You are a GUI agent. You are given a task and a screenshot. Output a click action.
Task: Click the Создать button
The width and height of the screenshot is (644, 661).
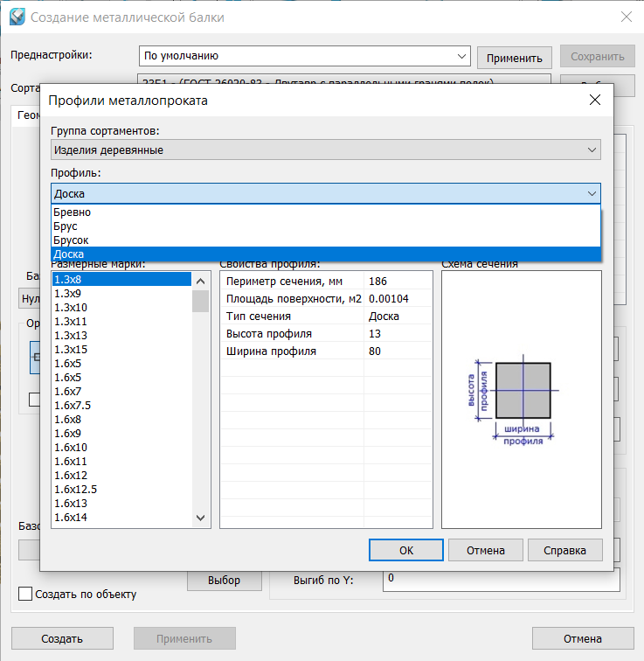[x=62, y=638]
